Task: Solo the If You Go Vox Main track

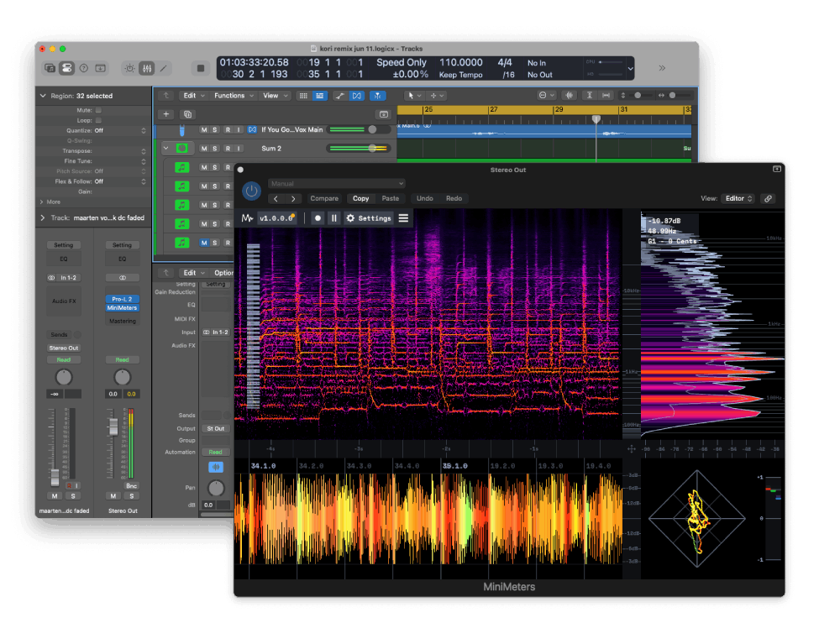Action: point(215,129)
